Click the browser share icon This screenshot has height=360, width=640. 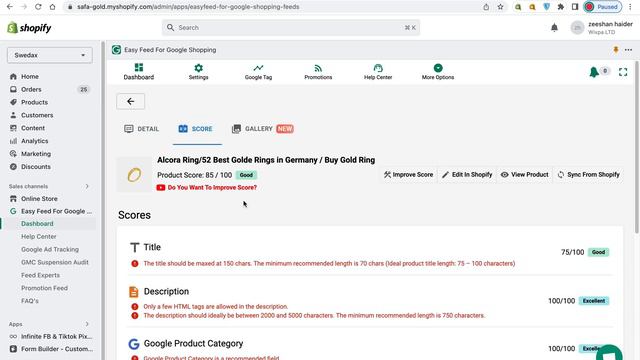tap(486, 7)
